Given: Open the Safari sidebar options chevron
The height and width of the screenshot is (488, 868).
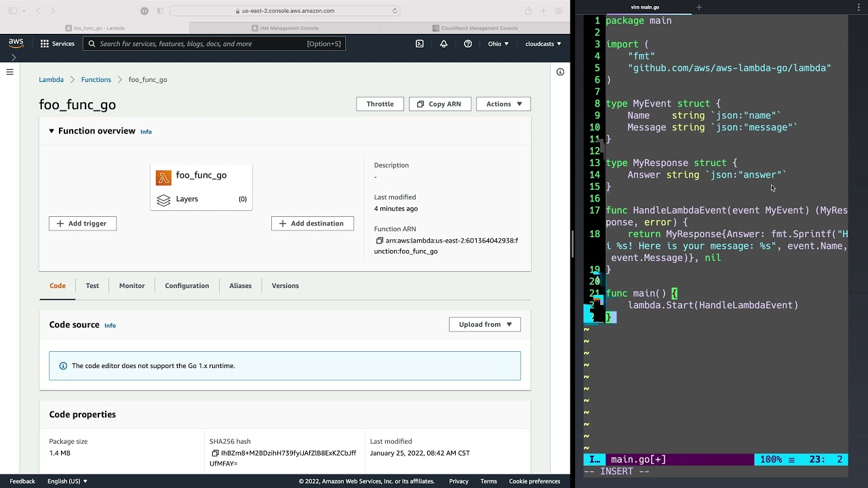Looking at the screenshot, I should coord(24,11).
